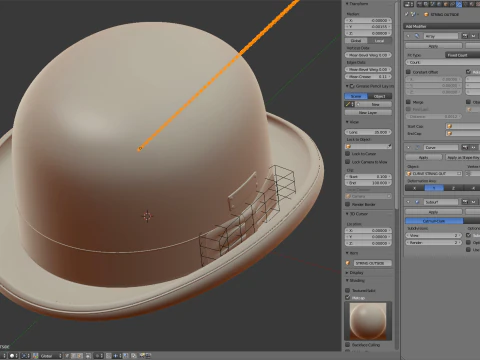Click the OpenGL render animation clapper icon
This screenshot has height=360, width=480.
click(148, 356)
